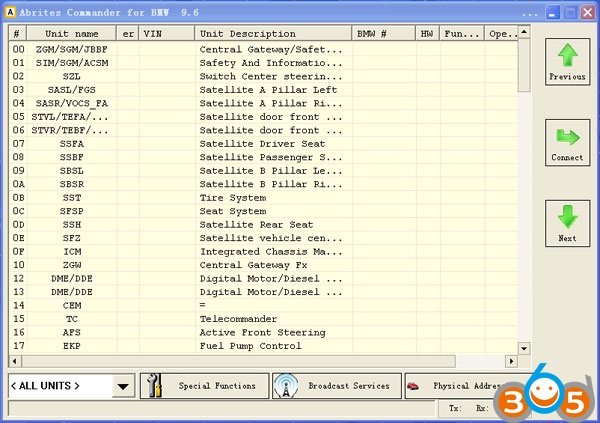Expand the ALL UNITS dropdown
Viewport: 600px width, 423px height.
[x=124, y=386]
